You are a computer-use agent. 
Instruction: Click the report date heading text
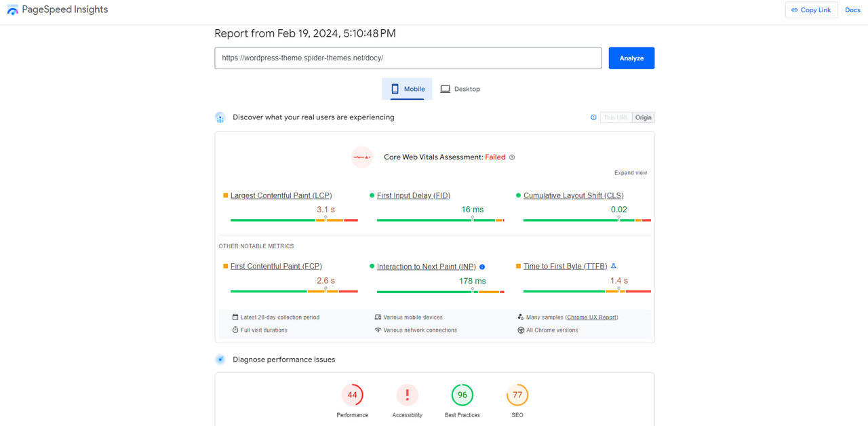[x=305, y=33]
